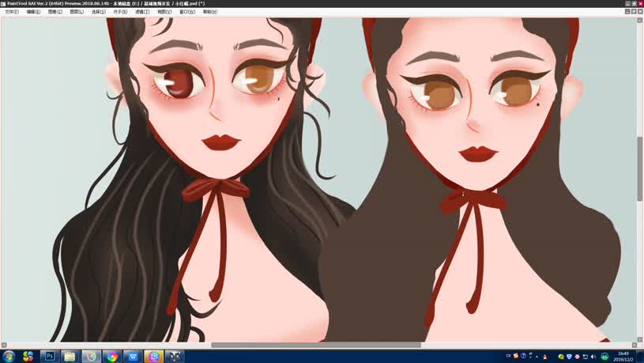
Task: Show hidden tray icons arrow
Action: [x=537, y=357]
